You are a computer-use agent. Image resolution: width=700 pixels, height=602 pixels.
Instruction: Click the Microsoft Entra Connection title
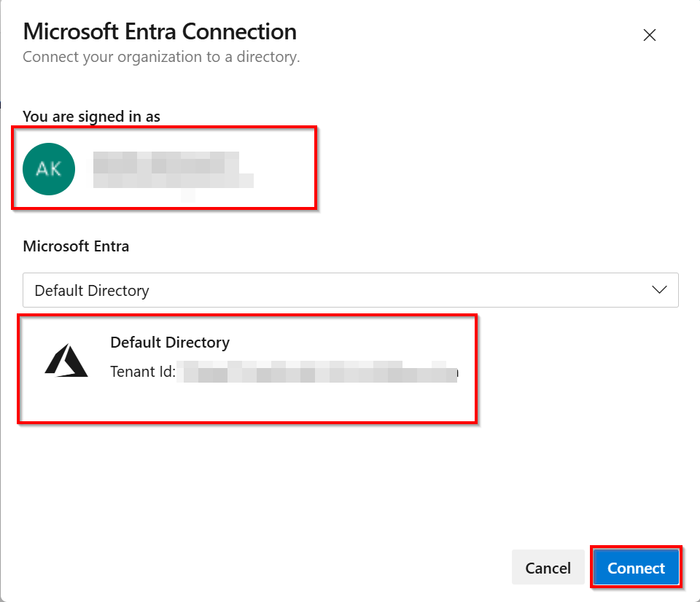tap(160, 31)
